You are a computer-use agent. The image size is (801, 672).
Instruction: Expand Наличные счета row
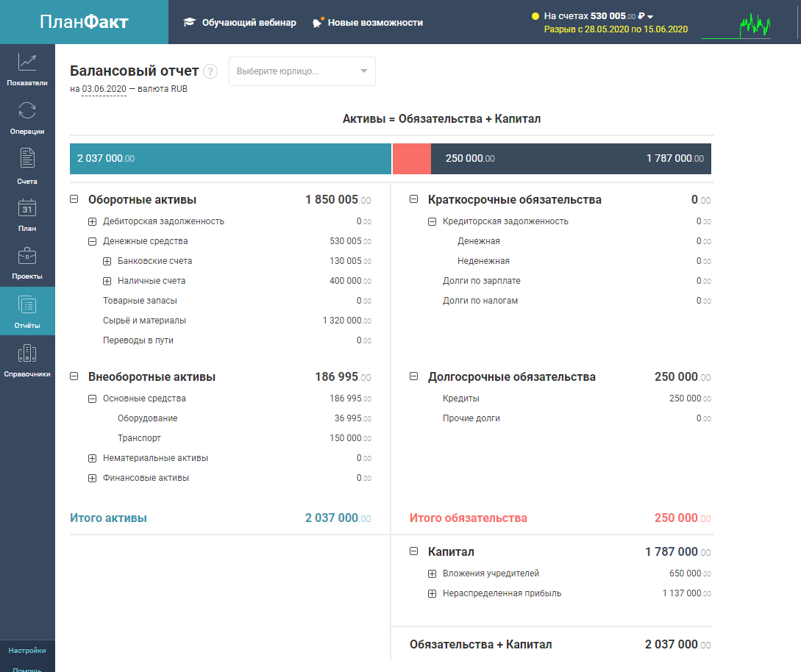click(107, 282)
